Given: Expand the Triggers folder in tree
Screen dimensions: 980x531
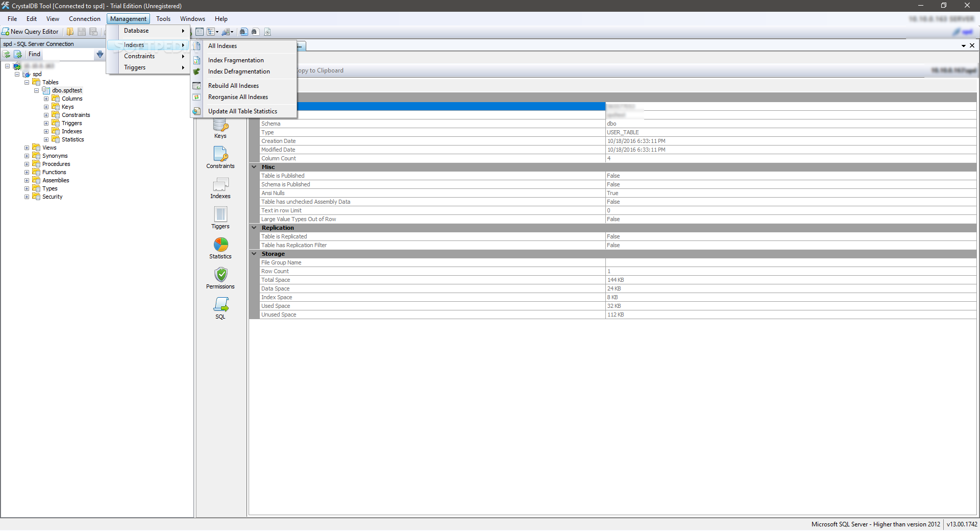Looking at the screenshot, I should (x=46, y=123).
